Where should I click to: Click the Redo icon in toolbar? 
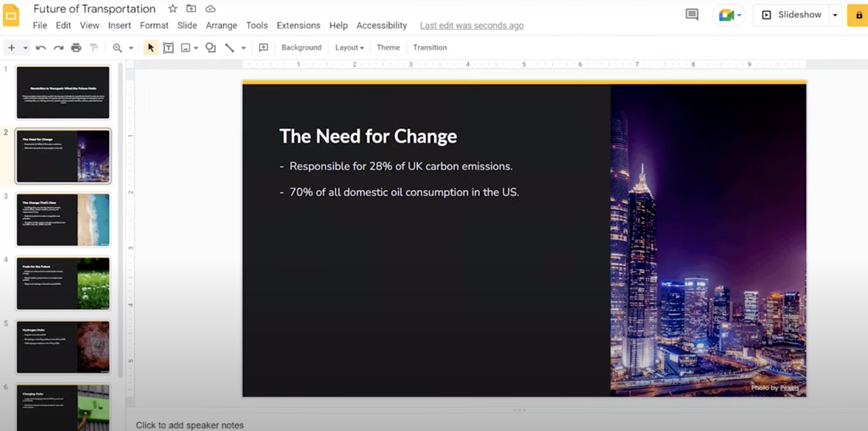coord(58,48)
